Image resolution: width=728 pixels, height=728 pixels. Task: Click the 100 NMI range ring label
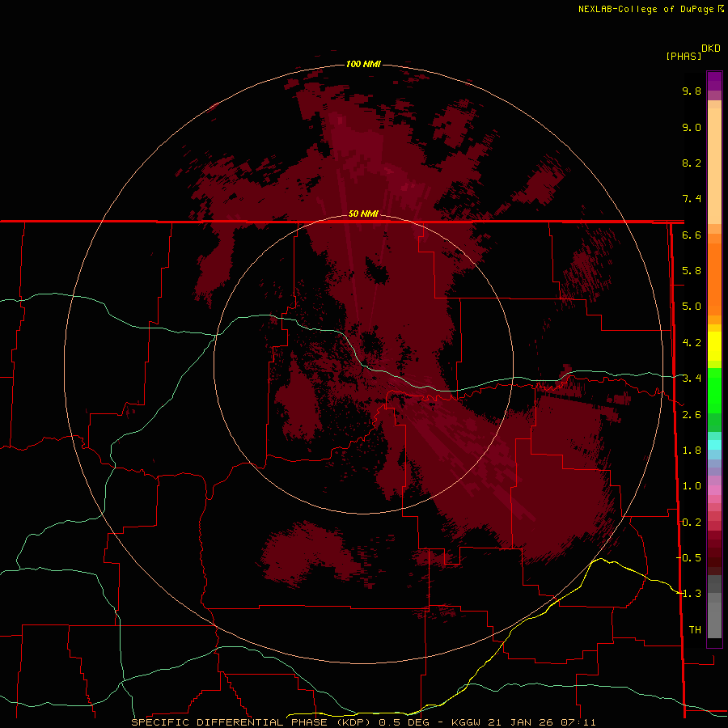point(363,64)
